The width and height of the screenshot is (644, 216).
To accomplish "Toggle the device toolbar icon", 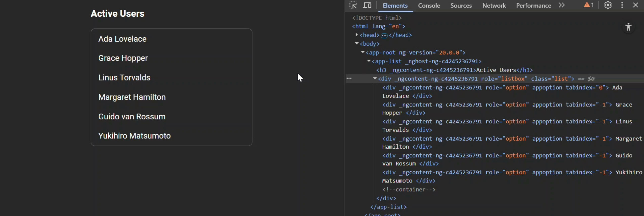I will [x=367, y=5].
